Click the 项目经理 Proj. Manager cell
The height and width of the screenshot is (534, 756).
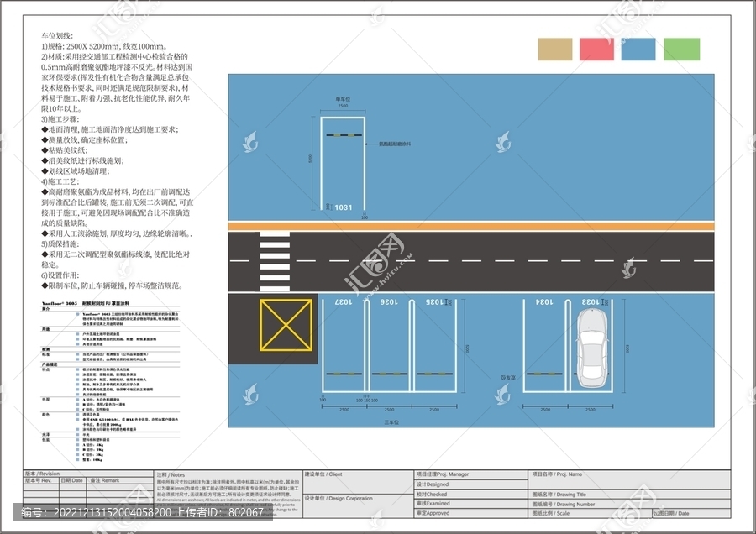pos(471,474)
